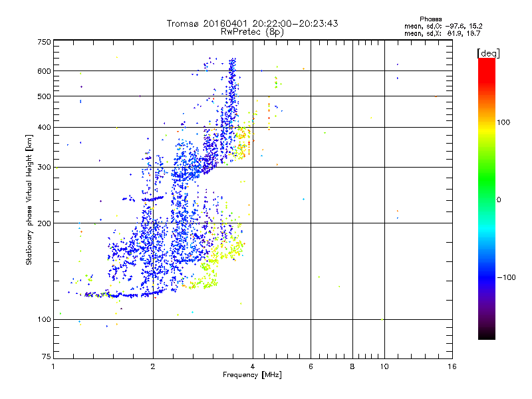Click the y-axis tick label '500'
Image resolution: width=532 pixels, height=399 pixels.
[x=44, y=96]
